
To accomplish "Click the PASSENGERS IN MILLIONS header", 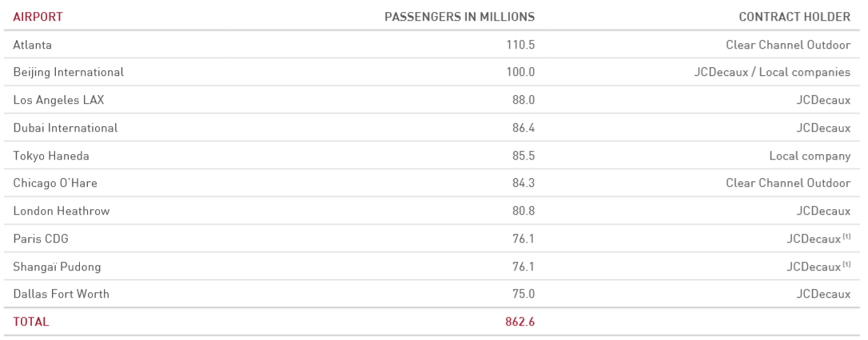I will coord(460,17).
